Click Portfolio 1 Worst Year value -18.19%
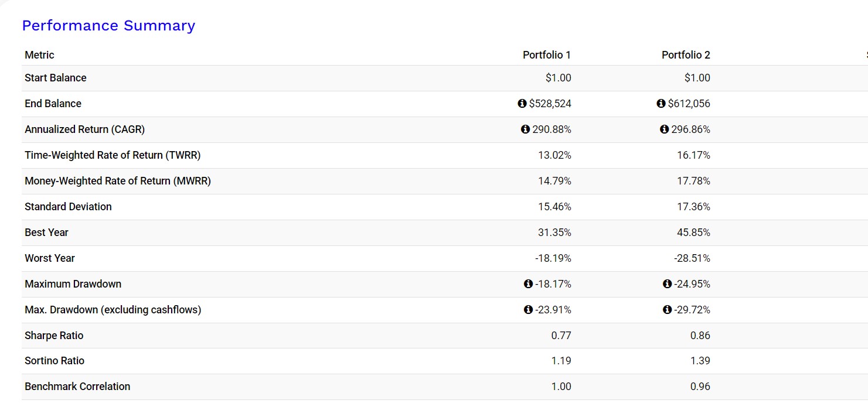868x417 pixels. pos(553,258)
